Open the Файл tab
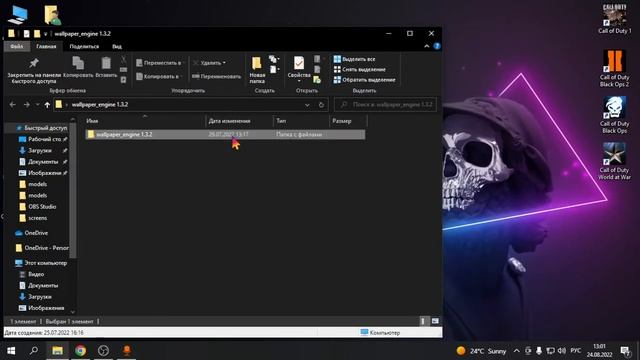This screenshot has height=360, width=640. coord(16,46)
